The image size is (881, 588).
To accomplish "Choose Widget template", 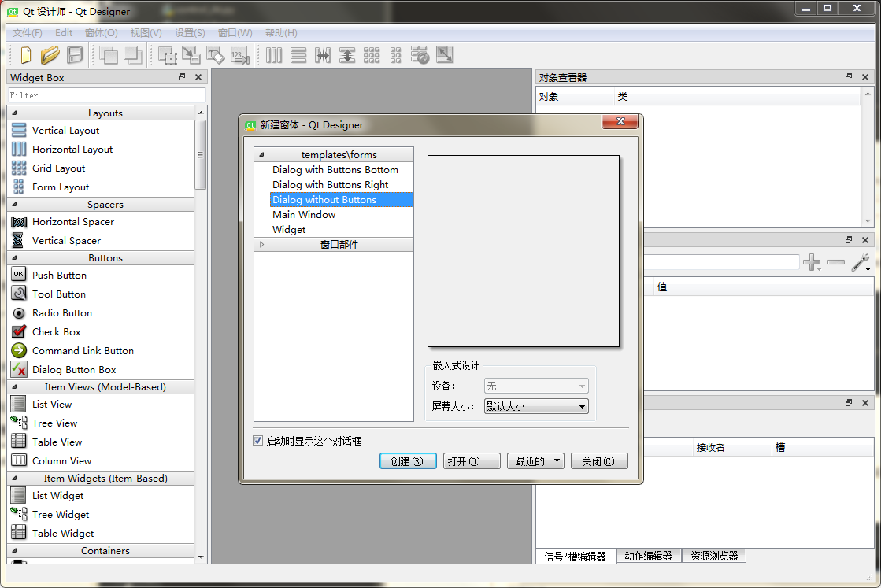I will (x=289, y=230).
